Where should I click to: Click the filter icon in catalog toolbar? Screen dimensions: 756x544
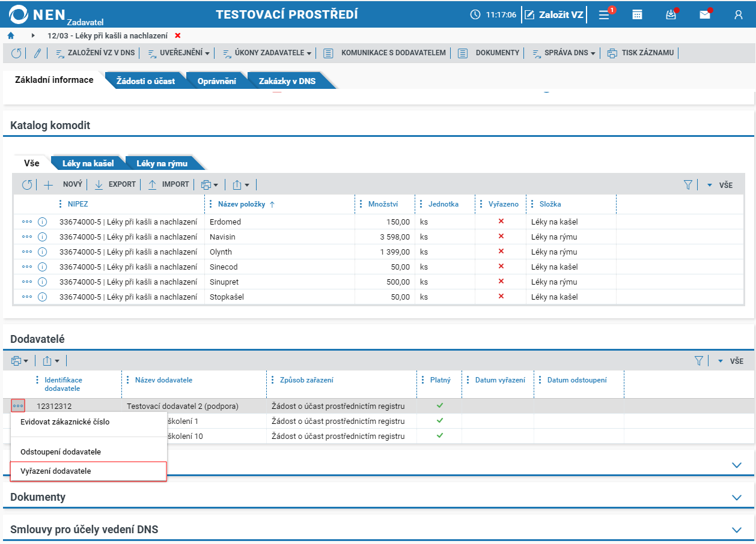(x=688, y=185)
